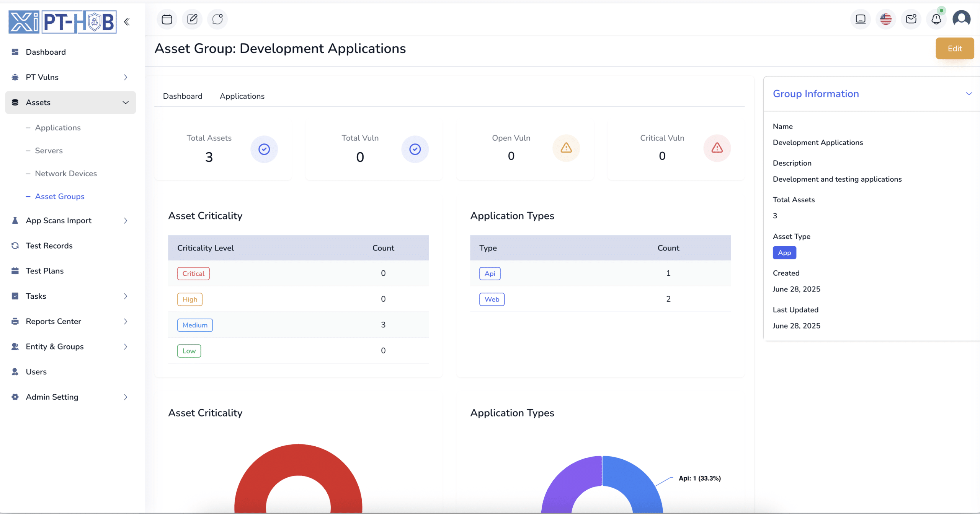Click the Assets database icon

pyautogui.click(x=15, y=102)
